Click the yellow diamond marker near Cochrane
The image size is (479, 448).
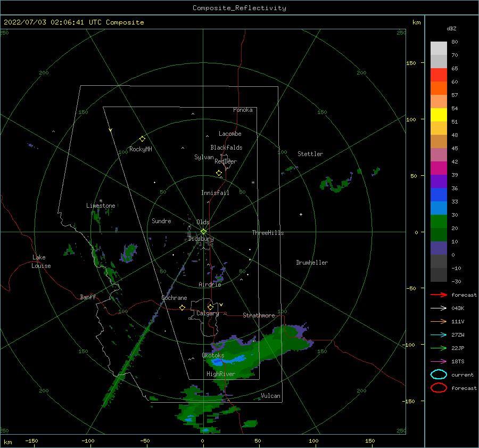(183, 308)
